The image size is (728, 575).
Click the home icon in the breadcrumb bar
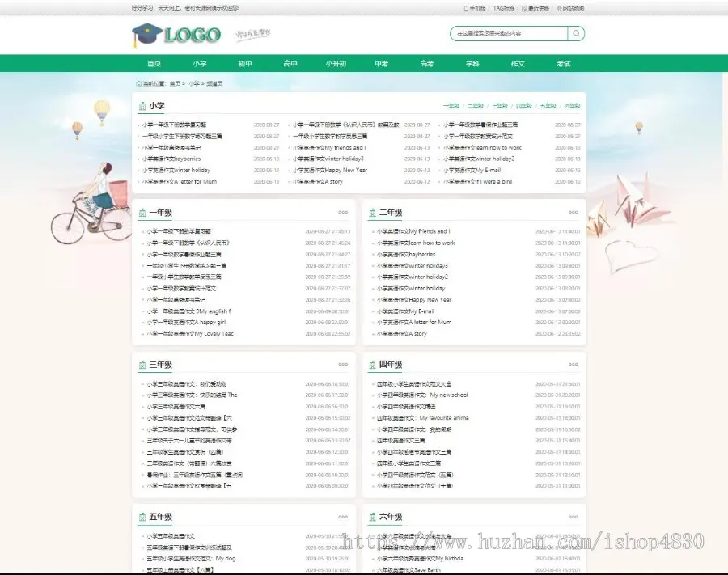(138, 82)
